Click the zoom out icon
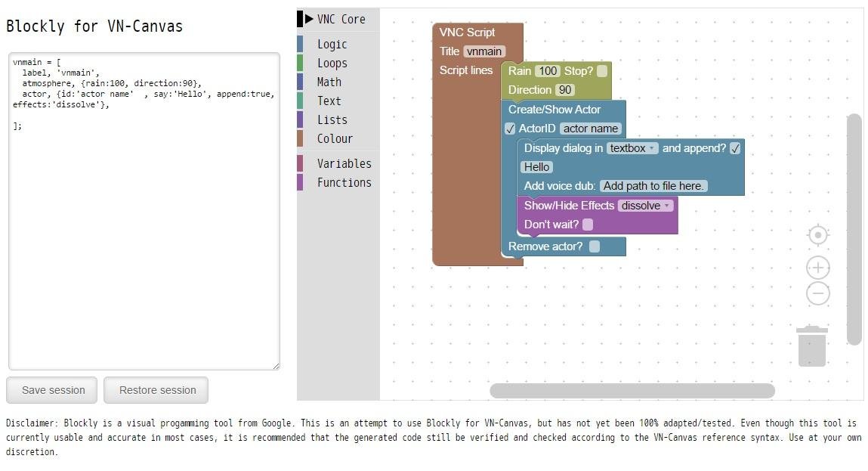The height and width of the screenshot is (471, 868). [818, 293]
